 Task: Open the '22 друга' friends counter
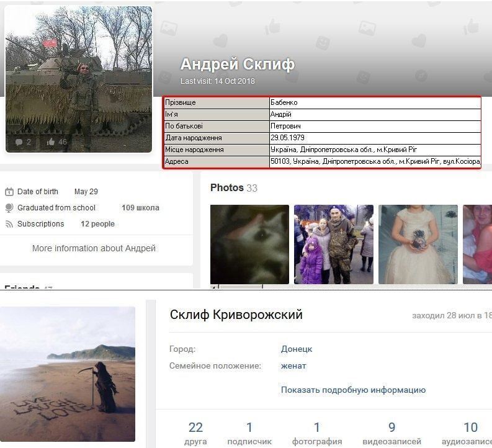(x=195, y=433)
